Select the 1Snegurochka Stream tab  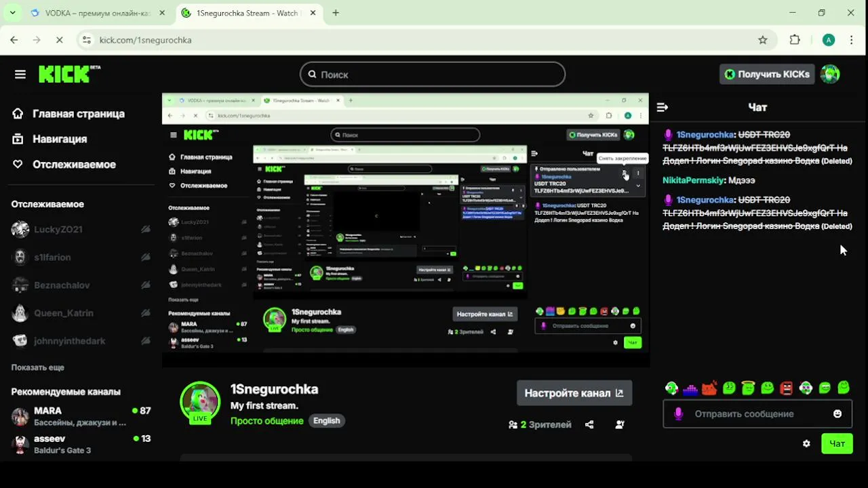(x=248, y=13)
